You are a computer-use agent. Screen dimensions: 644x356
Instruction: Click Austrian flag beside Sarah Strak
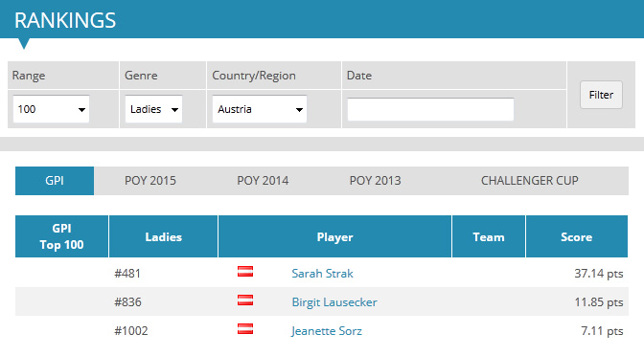click(x=245, y=272)
